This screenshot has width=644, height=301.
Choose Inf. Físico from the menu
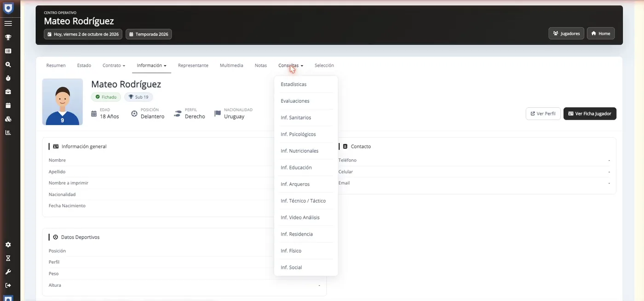click(306, 250)
